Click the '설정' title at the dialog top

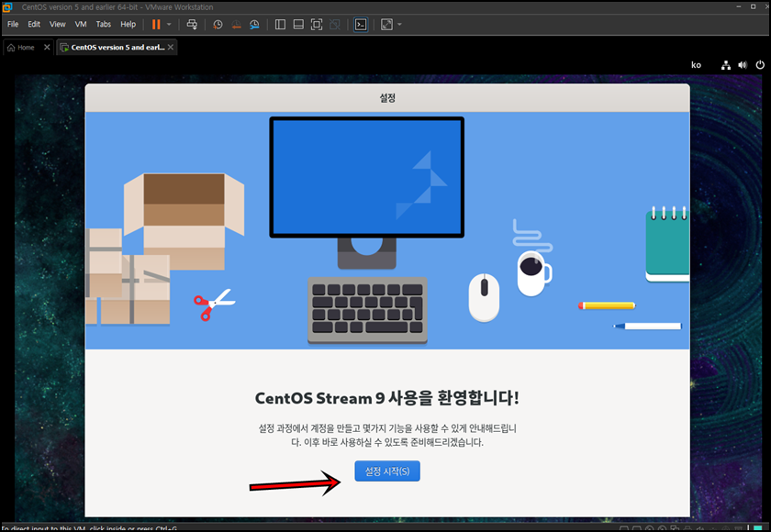pos(387,98)
